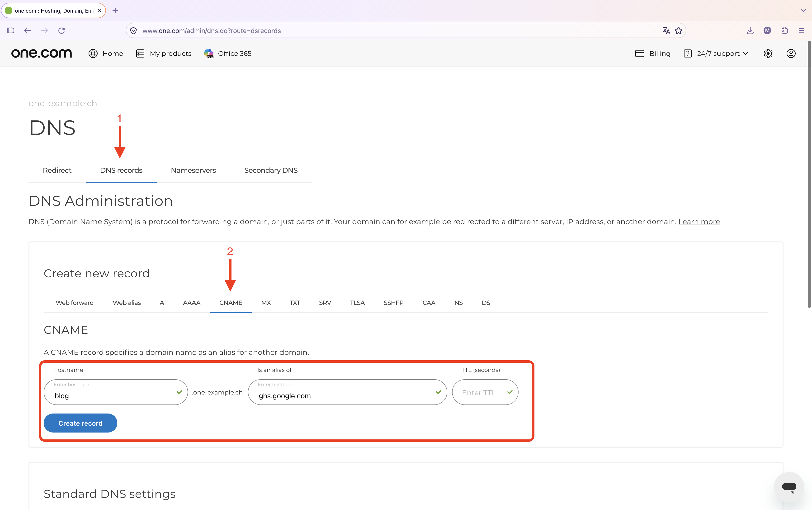Select the SRV record type tab
This screenshot has height=510, width=812.
[325, 303]
